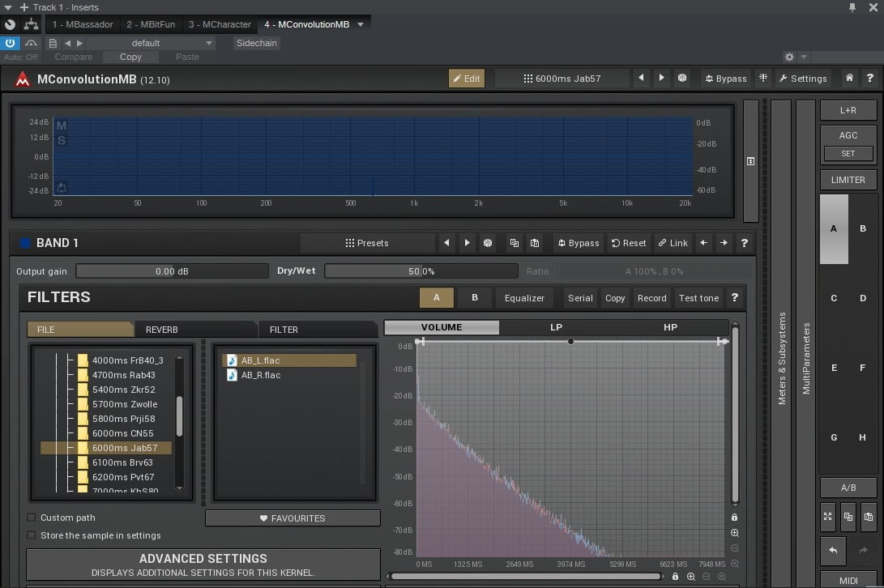The image size is (884, 588).
Task: Open Band 1 Presets menu
Action: point(367,243)
